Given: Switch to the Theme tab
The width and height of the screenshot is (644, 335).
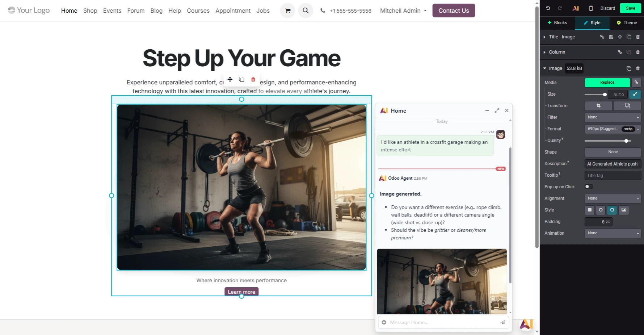Looking at the screenshot, I should [x=627, y=23].
